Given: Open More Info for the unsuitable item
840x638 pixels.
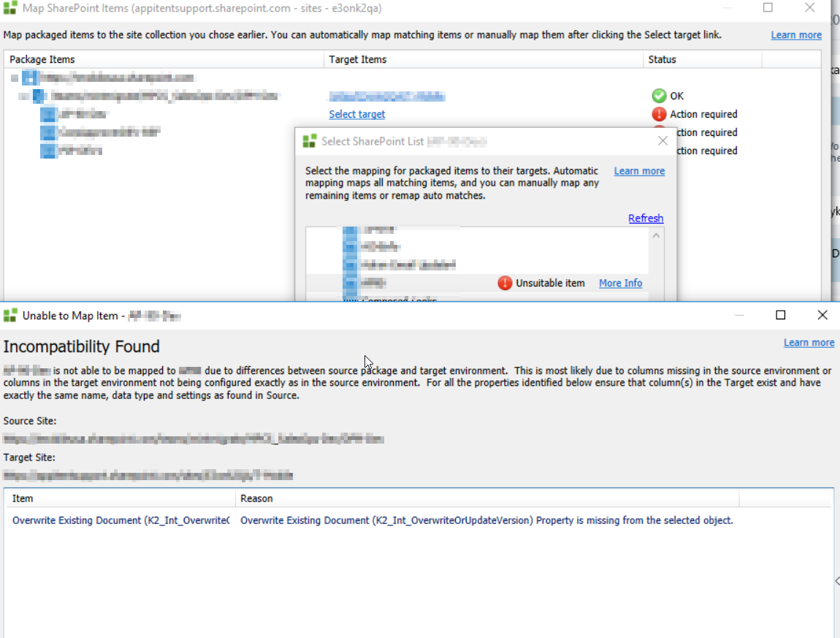Looking at the screenshot, I should point(620,283).
